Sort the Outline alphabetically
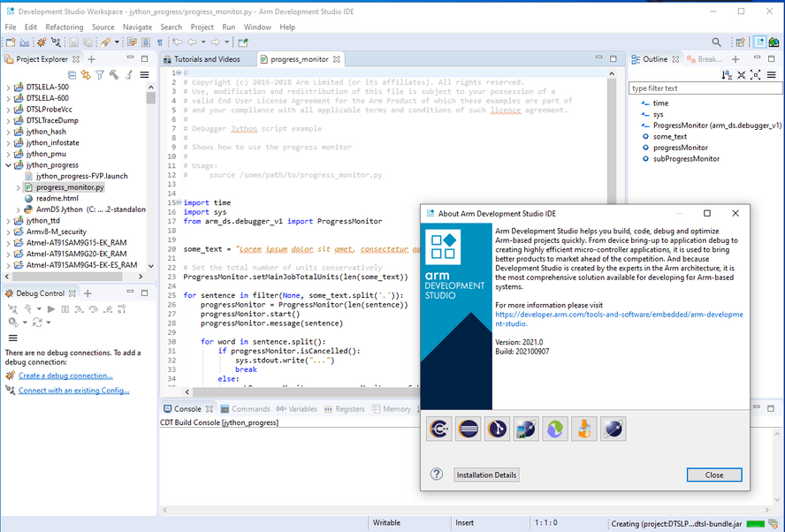785x532 pixels. point(726,74)
